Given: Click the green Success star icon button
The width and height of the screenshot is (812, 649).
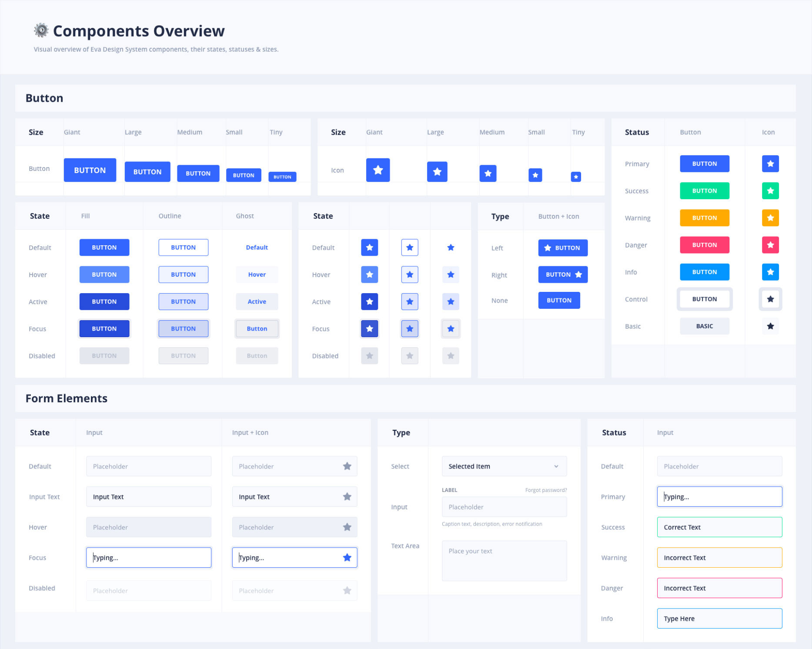Looking at the screenshot, I should point(770,191).
